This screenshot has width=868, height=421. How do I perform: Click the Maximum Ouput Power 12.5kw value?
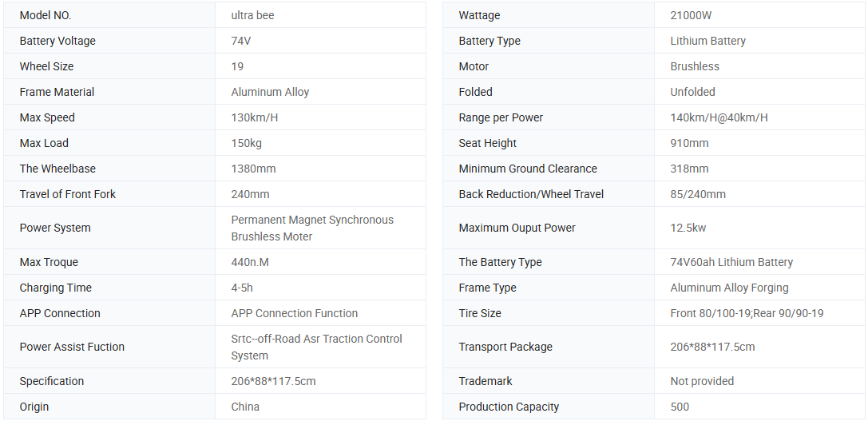pyautogui.click(x=688, y=228)
